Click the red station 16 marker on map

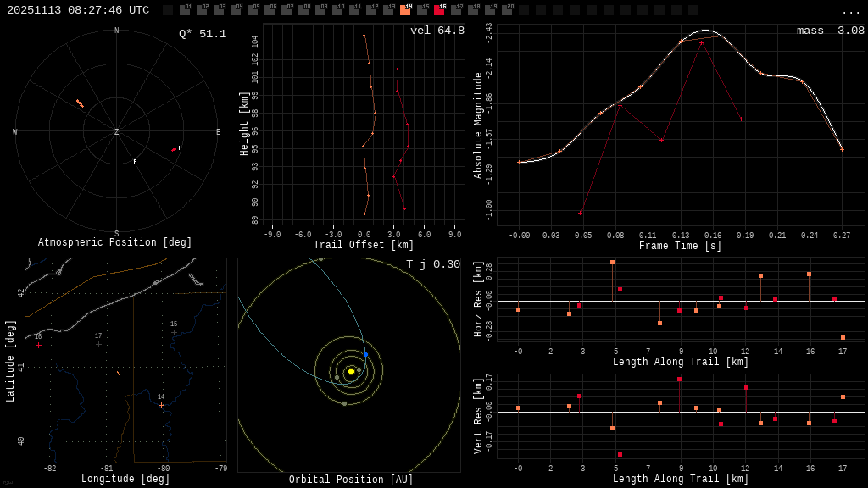coord(38,346)
